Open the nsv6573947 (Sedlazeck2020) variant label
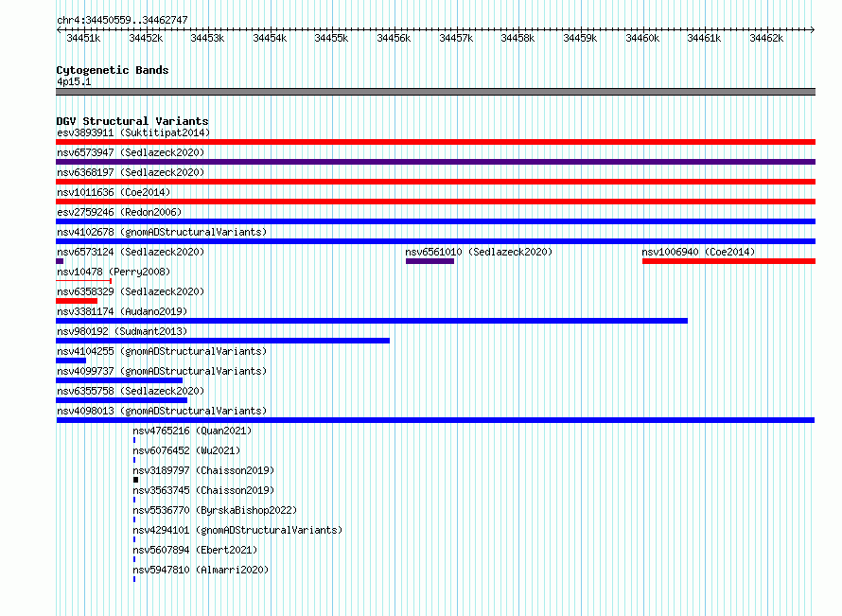The width and height of the screenshot is (842, 616). [x=131, y=152]
